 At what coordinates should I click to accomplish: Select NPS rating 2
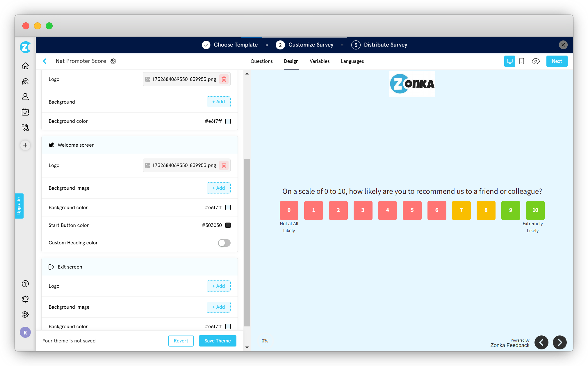pos(338,210)
